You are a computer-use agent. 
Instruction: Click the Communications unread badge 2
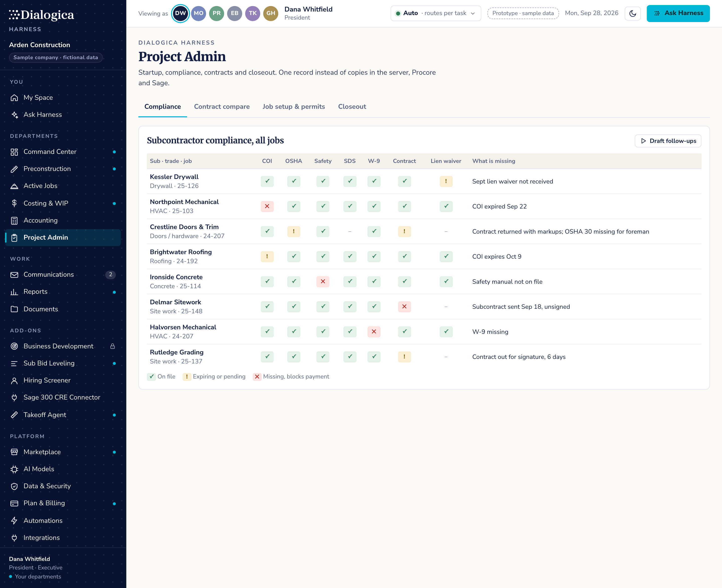(x=111, y=275)
